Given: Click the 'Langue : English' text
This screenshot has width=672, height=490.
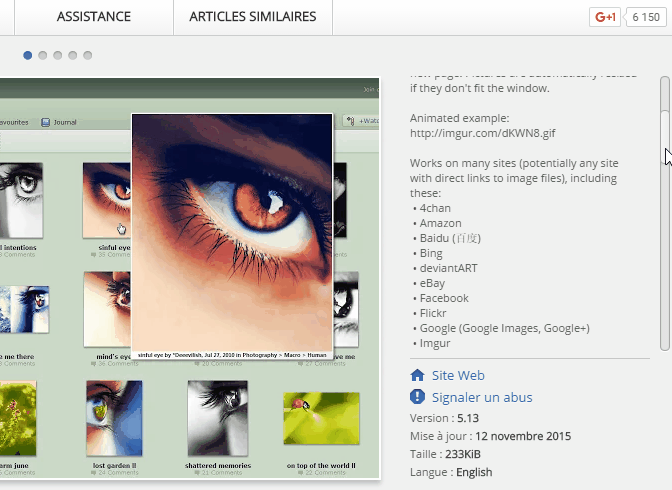Looking at the screenshot, I should coord(451,472).
